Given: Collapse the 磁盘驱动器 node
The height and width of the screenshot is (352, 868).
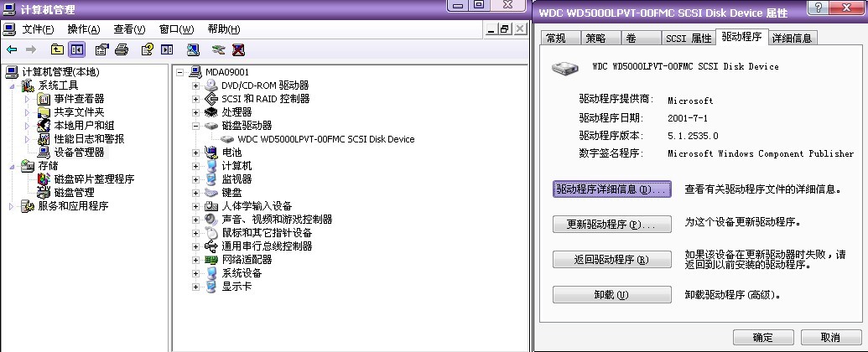Looking at the screenshot, I should 195,127.
